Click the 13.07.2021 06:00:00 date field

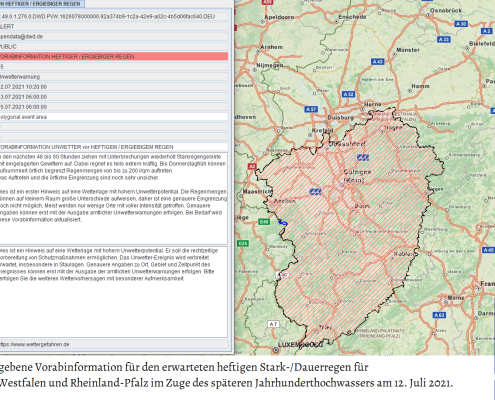tap(114, 97)
